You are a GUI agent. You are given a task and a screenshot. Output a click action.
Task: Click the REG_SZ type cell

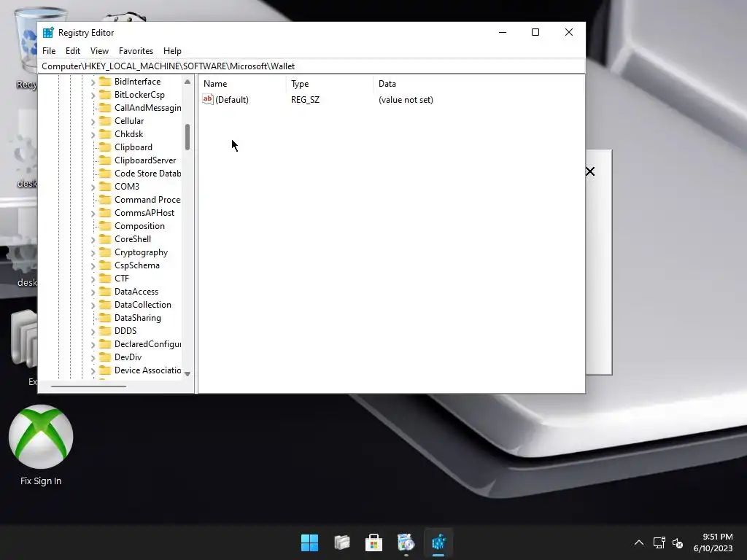(x=306, y=99)
